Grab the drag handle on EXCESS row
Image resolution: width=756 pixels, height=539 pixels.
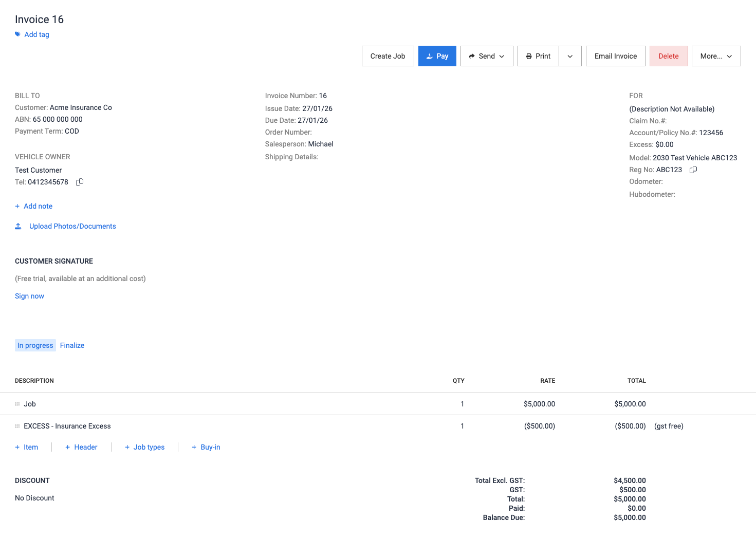pyautogui.click(x=17, y=426)
